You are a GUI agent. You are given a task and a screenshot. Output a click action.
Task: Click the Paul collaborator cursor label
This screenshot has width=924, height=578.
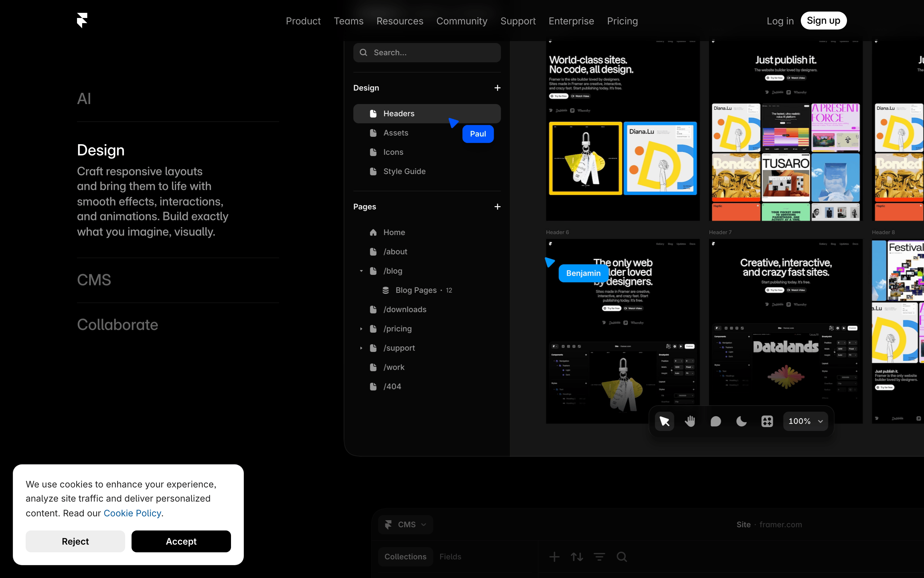click(478, 134)
